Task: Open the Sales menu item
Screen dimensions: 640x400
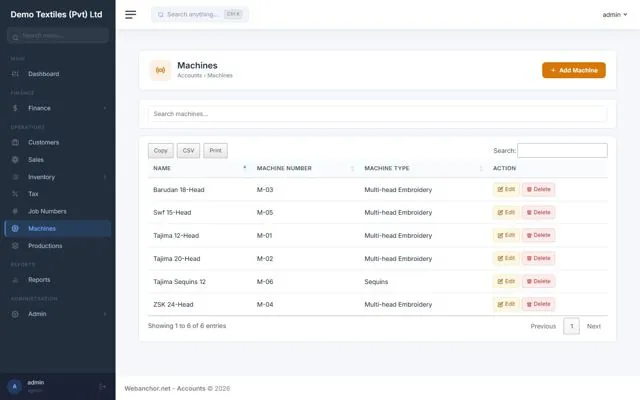Action: (58, 160)
